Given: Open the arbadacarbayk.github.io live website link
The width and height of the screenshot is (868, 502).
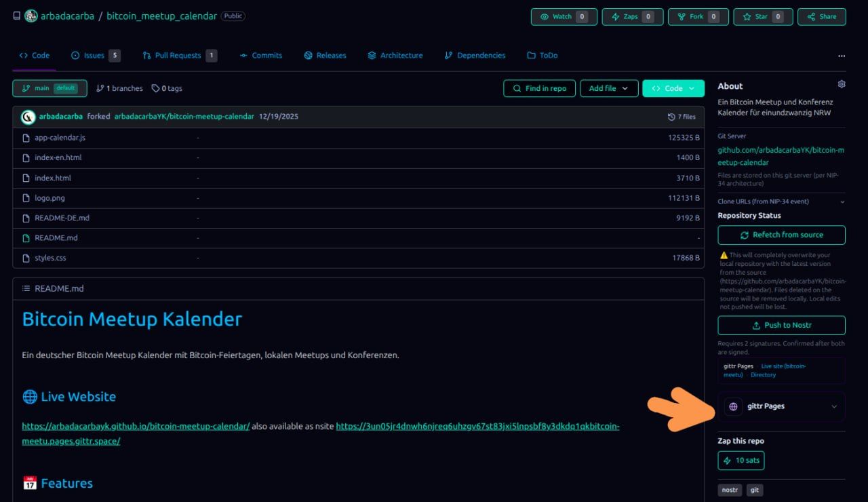Looking at the screenshot, I should [x=136, y=427].
